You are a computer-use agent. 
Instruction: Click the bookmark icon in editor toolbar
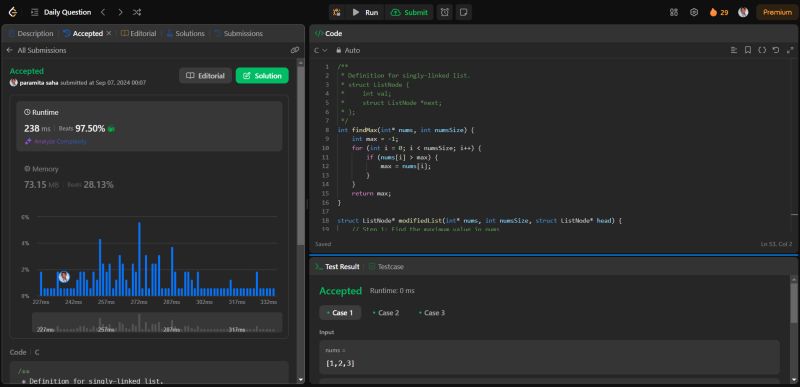(x=748, y=50)
